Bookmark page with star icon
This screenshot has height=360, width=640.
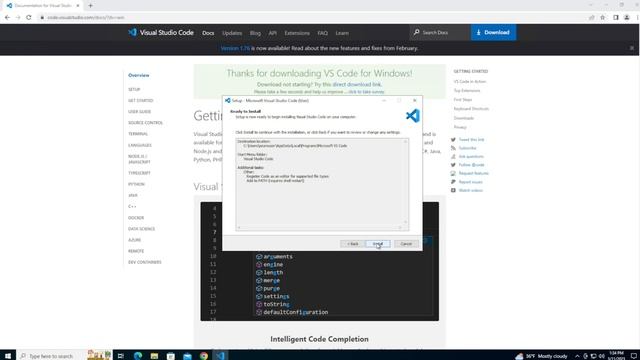tap(603, 18)
